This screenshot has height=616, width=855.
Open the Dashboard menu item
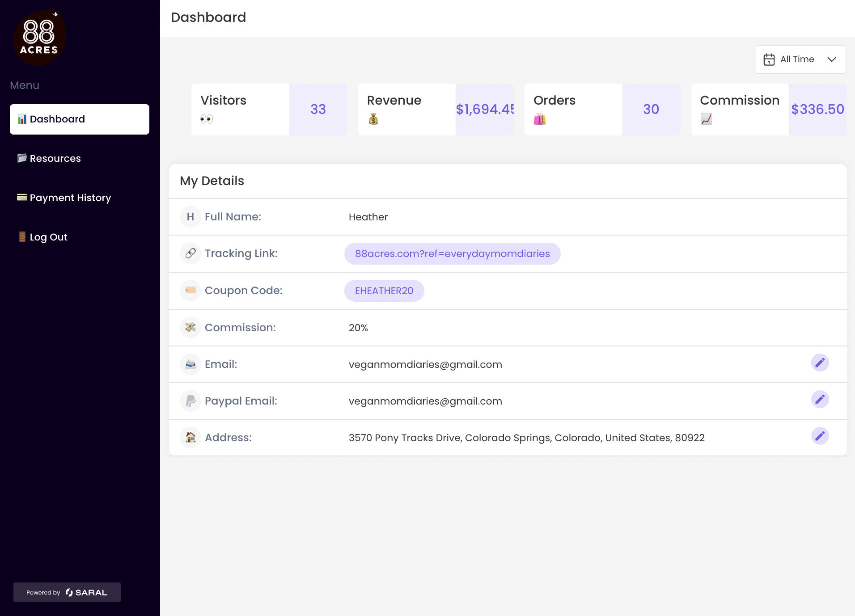pos(80,119)
